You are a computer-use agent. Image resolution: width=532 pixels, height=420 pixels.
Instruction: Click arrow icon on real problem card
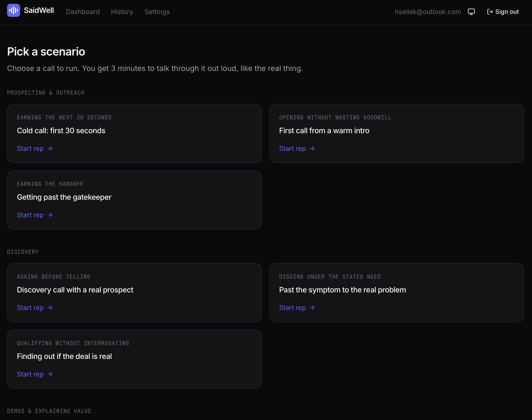[312, 308]
